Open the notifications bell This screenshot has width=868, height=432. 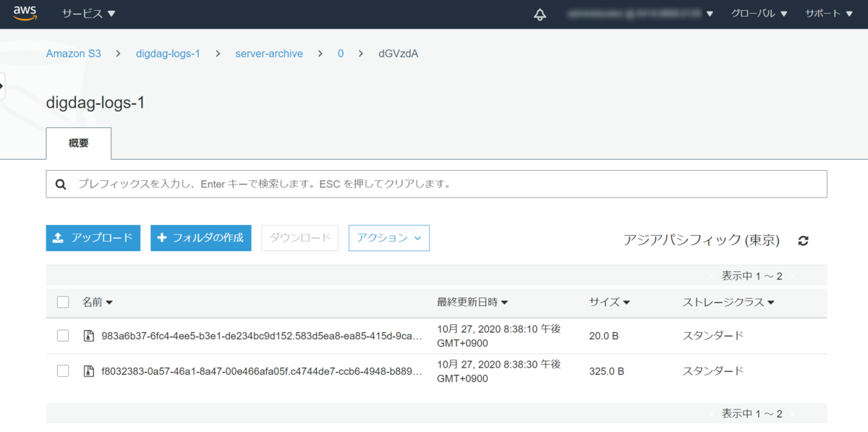coord(540,14)
